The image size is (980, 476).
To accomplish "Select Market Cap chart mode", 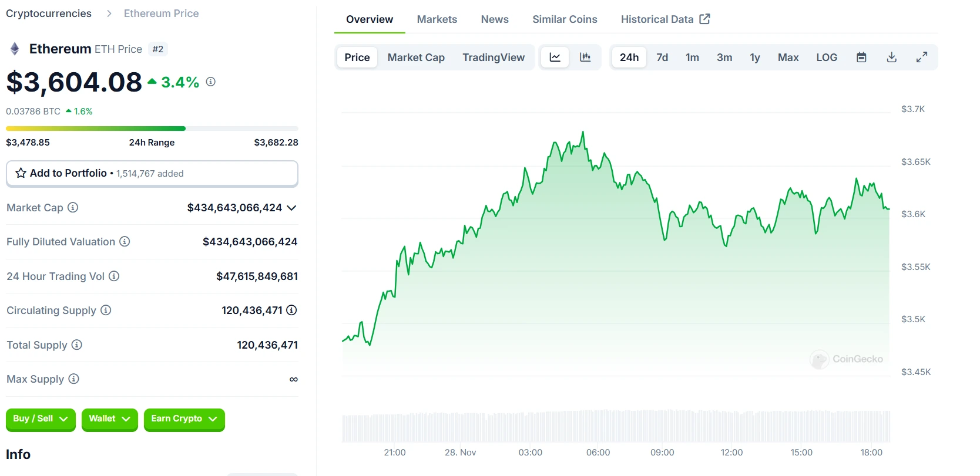I will 416,57.
